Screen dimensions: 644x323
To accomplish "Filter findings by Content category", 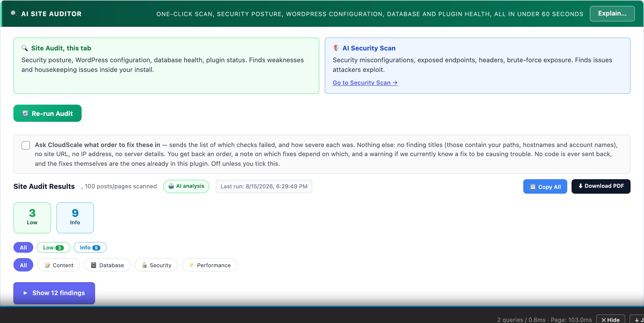I will click(59, 265).
